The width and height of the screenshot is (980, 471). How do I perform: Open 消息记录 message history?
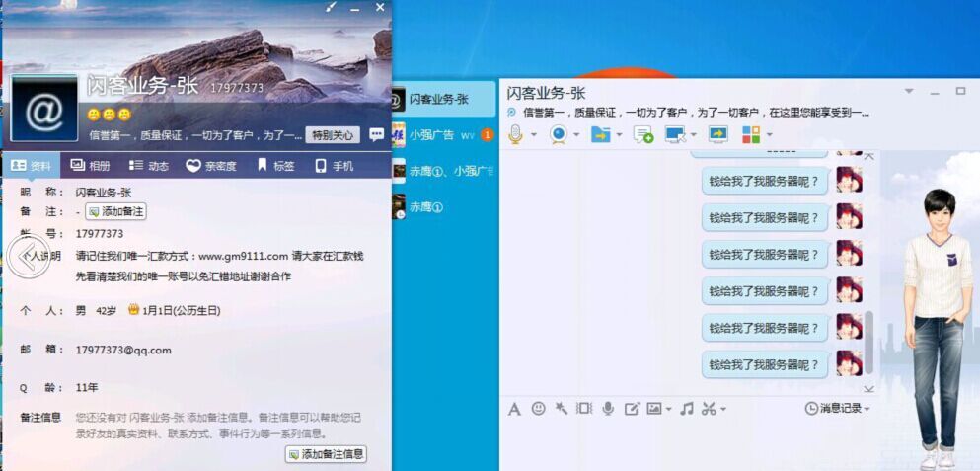(x=838, y=409)
